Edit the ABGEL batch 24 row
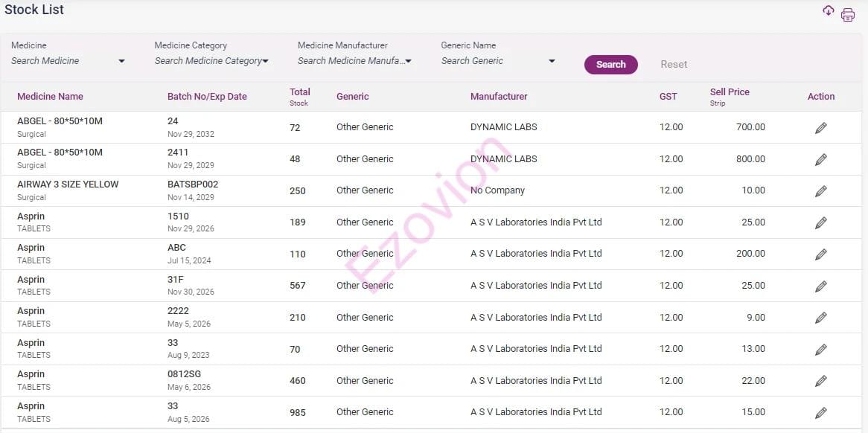This screenshot has height=433, width=868. point(820,128)
